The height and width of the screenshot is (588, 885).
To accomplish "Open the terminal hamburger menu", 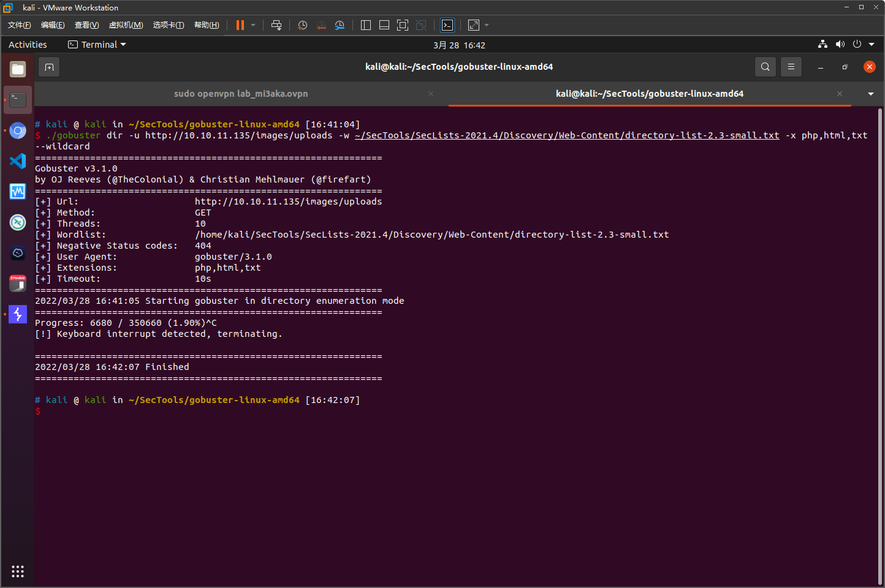I will pyautogui.click(x=791, y=67).
